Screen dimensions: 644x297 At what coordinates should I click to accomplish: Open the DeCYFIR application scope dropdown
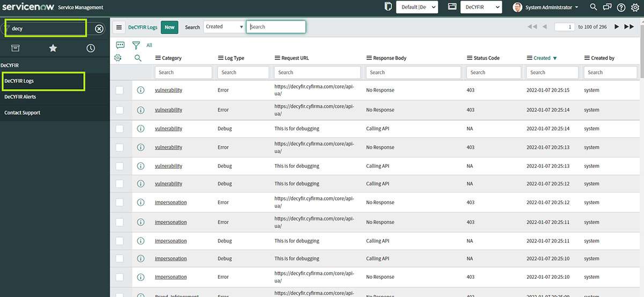(x=481, y=7)
